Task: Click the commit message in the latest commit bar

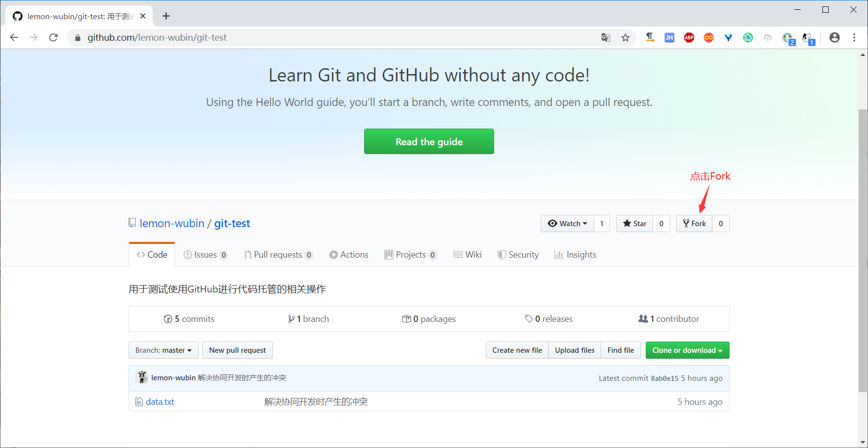Action: pos(242,378)
